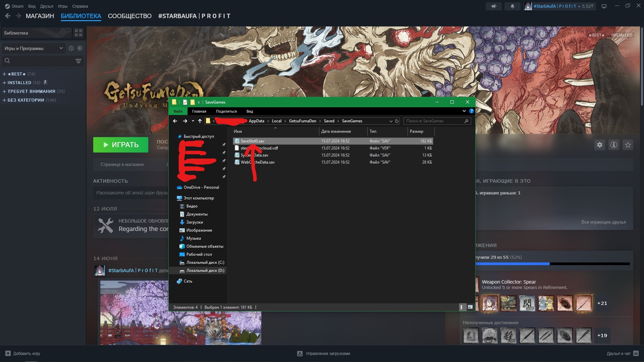This screenshot has height=362, width=644.
Task: Add game to favorites star icon
Action: [628, 145]
